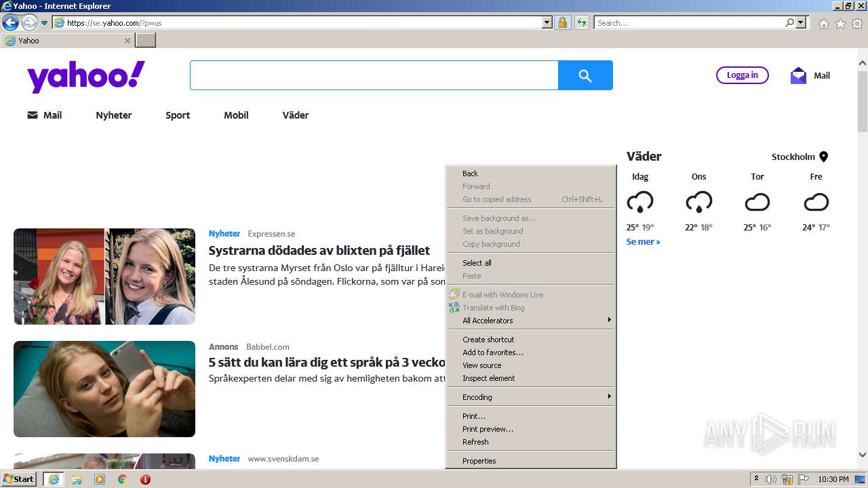Click the Nyheter tag beside www.svenskdam.se
The image size is (868, 488).
click(x=224, y=459)
